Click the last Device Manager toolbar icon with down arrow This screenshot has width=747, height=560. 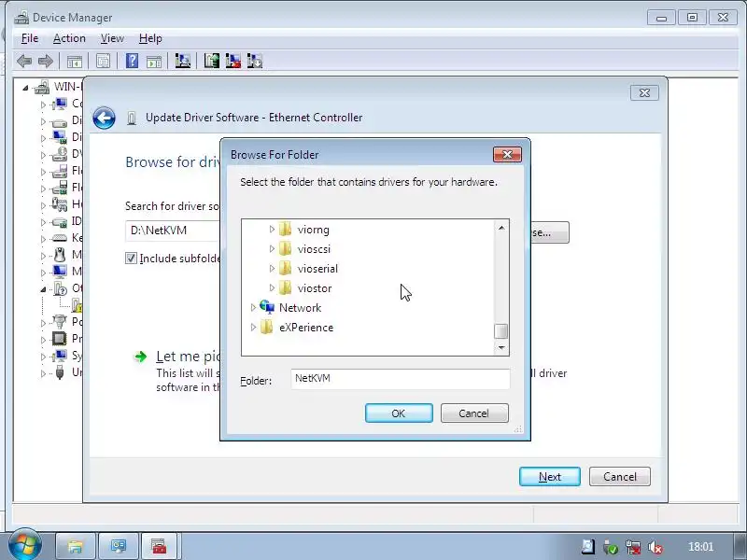(x=255, y=61)
